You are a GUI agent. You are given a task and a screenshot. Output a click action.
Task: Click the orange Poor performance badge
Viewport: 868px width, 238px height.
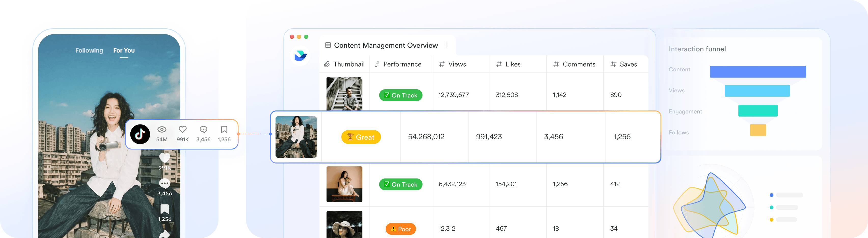point(401,229)
